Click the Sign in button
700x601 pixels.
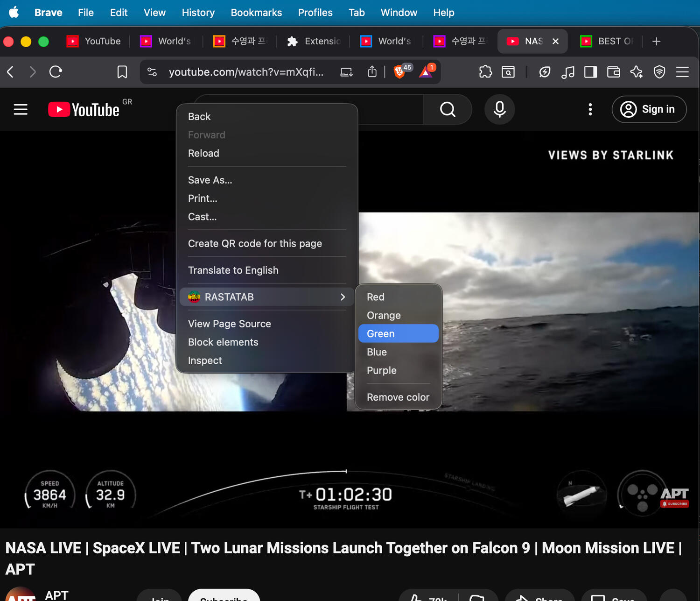tap(649, 109)
